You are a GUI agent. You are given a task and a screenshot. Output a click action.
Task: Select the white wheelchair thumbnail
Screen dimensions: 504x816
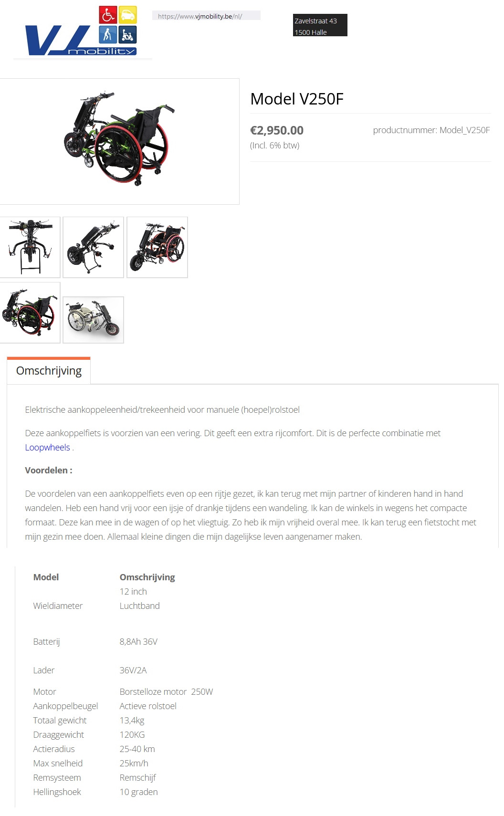pyautogui.click(x=93, y=320)
